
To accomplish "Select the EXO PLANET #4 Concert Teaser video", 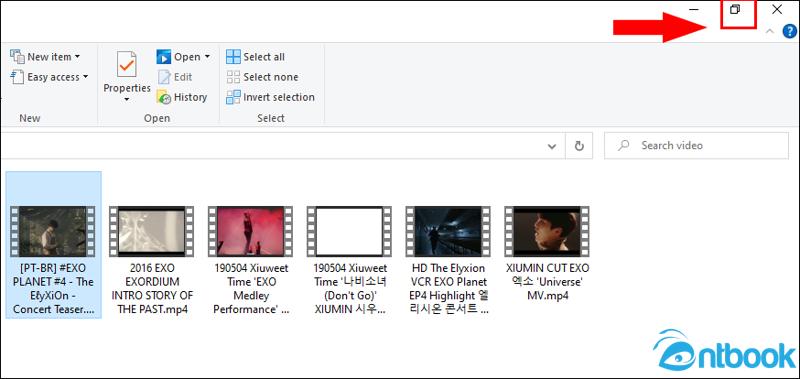I will [x=54, y=245].
